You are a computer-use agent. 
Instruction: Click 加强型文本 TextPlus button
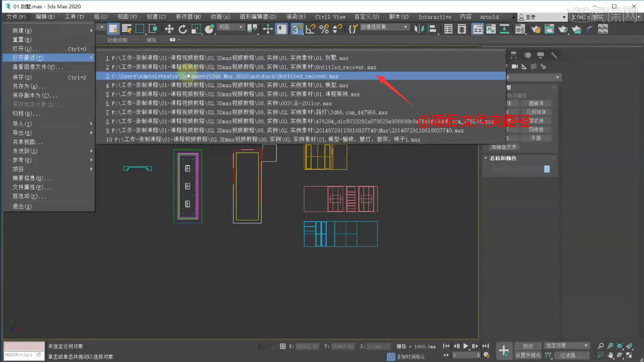point(503,147)
